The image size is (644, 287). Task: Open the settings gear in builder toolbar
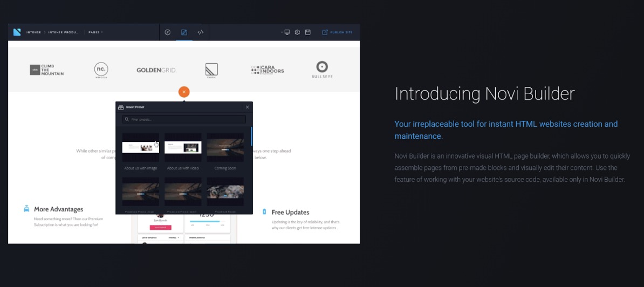297,32
